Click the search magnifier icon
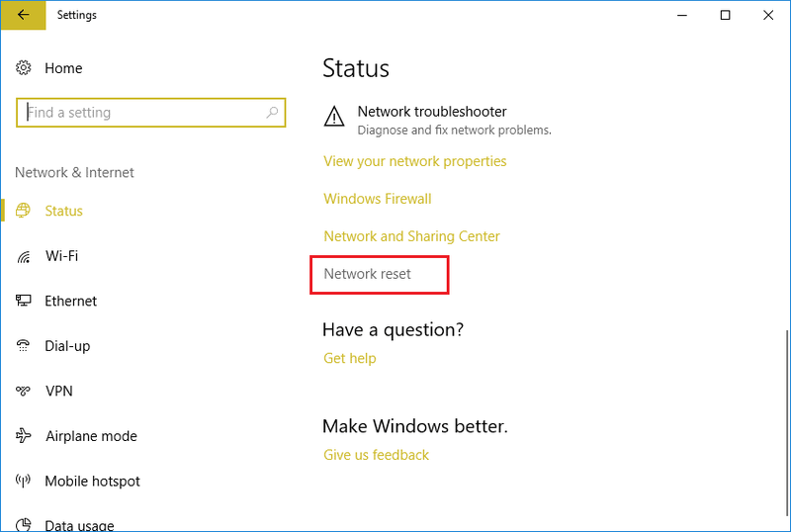Image resolution: width=791 pixels, height=532 pixels. [272, 113]
